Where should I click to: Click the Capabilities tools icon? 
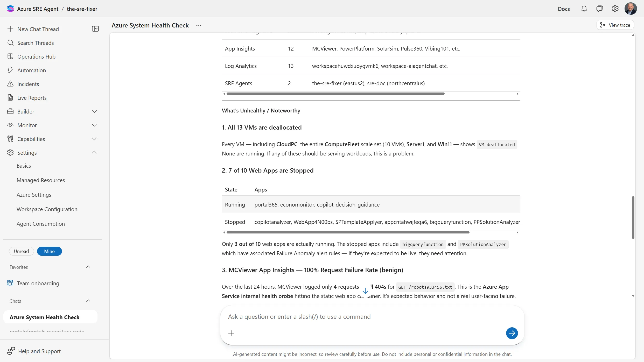pos(10,139)
